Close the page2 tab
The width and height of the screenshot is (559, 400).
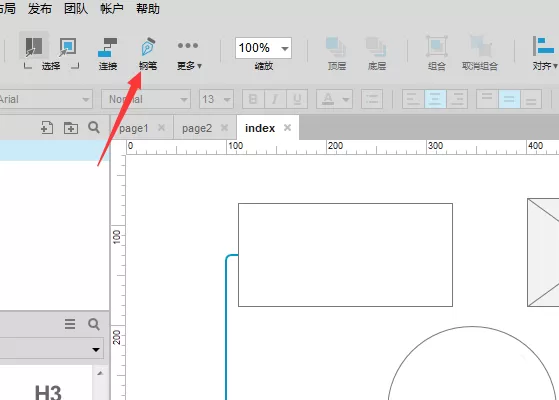pos(224,128)
